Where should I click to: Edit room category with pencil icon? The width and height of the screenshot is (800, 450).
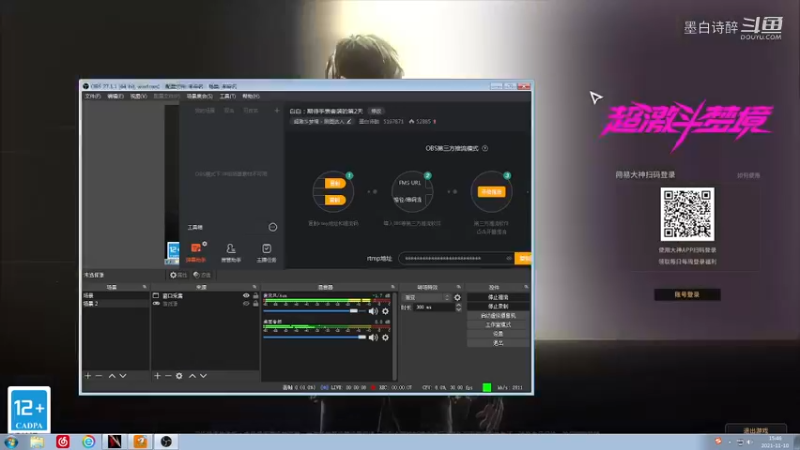(x=349, y=121)
